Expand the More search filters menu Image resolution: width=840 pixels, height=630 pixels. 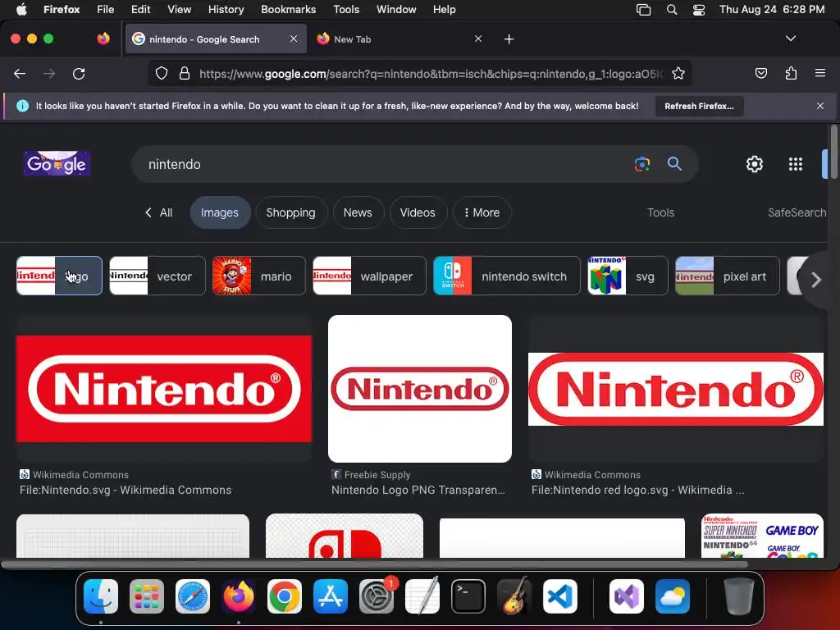482,212
